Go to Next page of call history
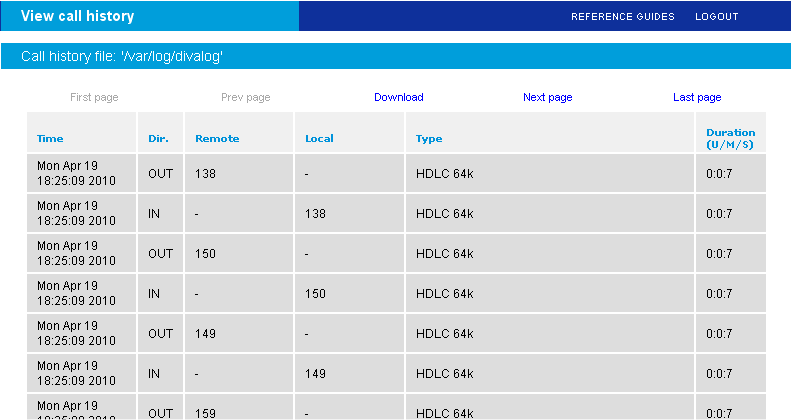Image resolution: width=791 pixels, height=420 pixels. [x=547, y=97]
